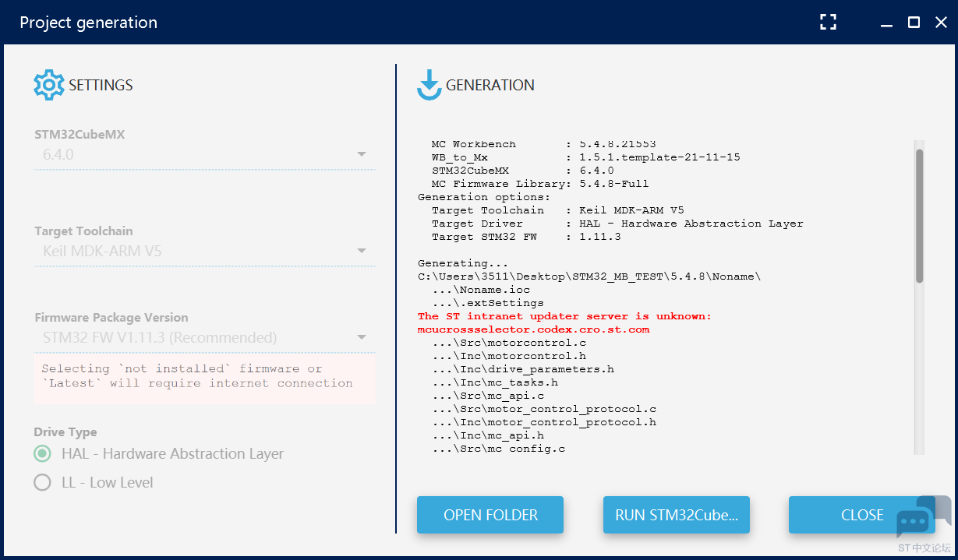
Task: Toggle fullscreen with the expand icon
Action: (828, 23)
